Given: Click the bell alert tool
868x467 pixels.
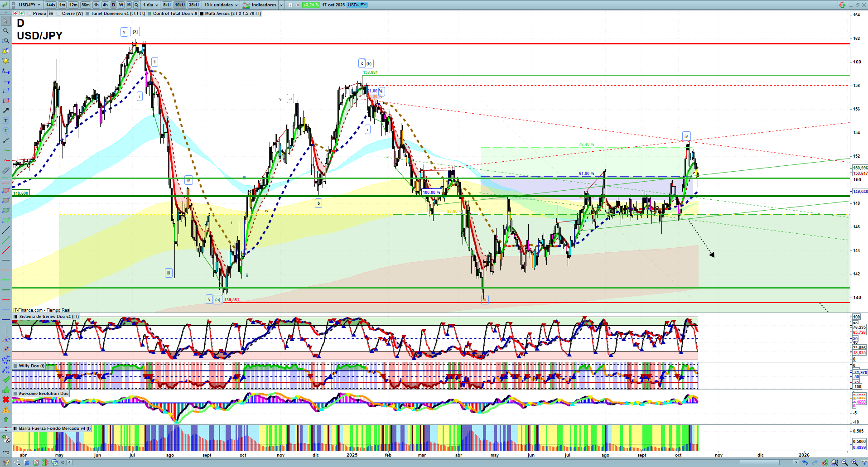Looking at the screenshot, I should tap(6, 61).
